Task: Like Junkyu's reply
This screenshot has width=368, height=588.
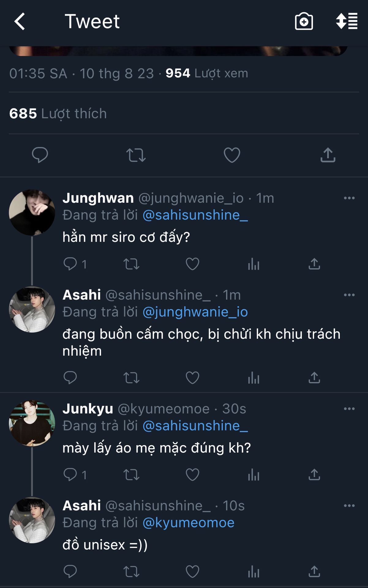Action: click(193, 475)
